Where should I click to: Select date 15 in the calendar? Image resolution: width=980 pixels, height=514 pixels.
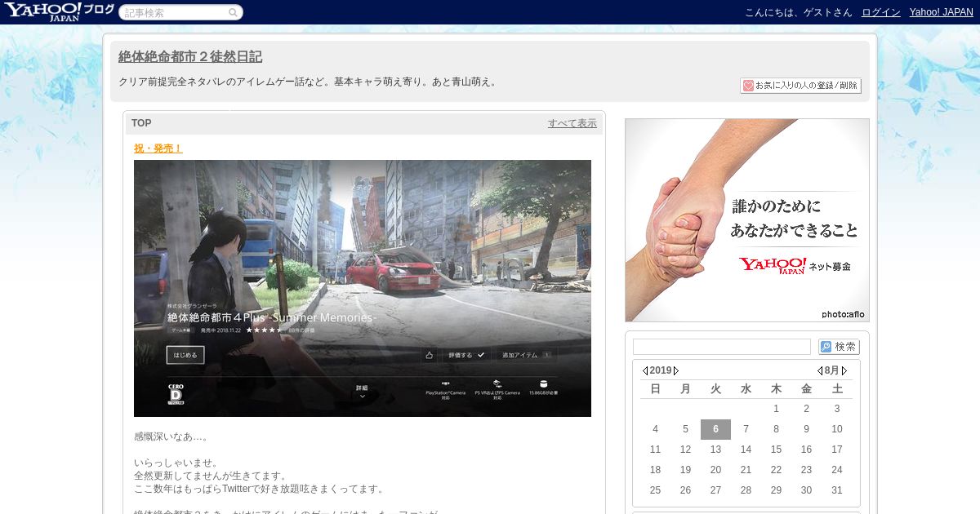coord(776,450)
